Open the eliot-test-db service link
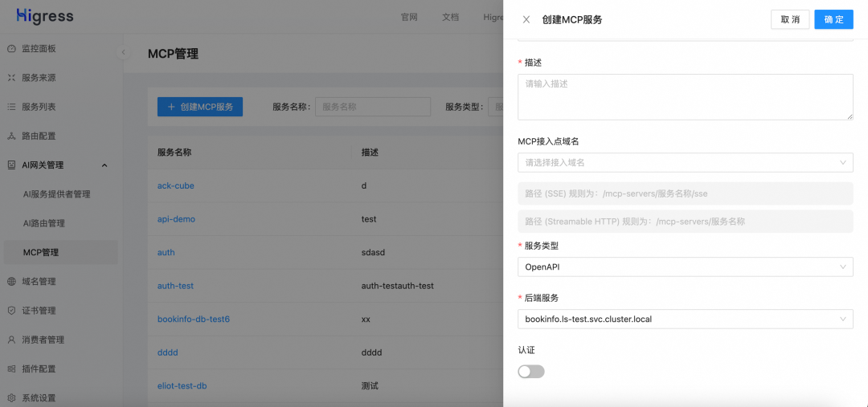This screenshot has width=868, height=407. (x=182, y=385)
